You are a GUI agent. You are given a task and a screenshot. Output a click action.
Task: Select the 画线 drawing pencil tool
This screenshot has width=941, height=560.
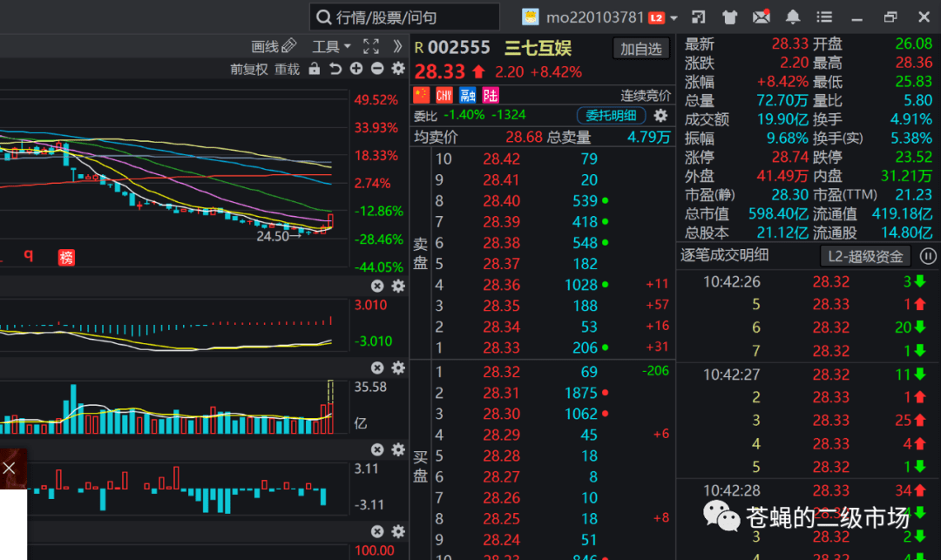(x=274, y=46)
